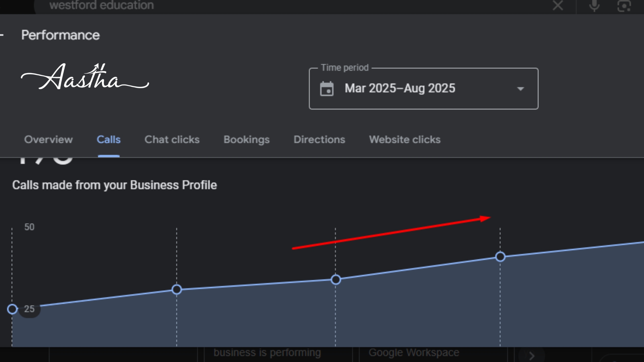Viewport: 644px width, 362px height.
Task: Switch to the Overview tab
Action: [x=48, y=139]
